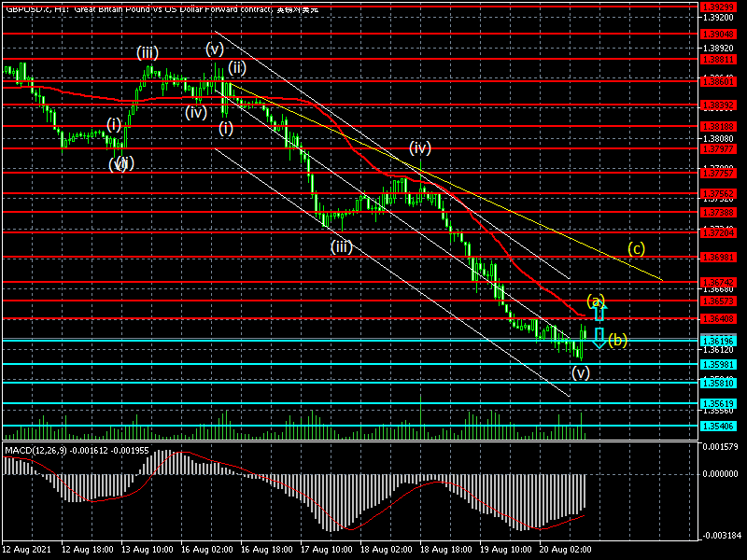
Task: Select the cyan 1.36196 price level label
Action: coord(718,341)
